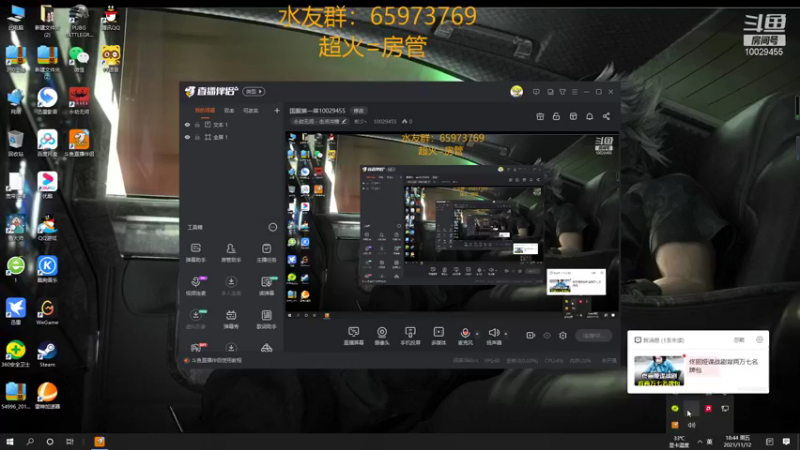Click the share icon in Douyu companion
The image size is (800, 450).
(x=606, y=116)
